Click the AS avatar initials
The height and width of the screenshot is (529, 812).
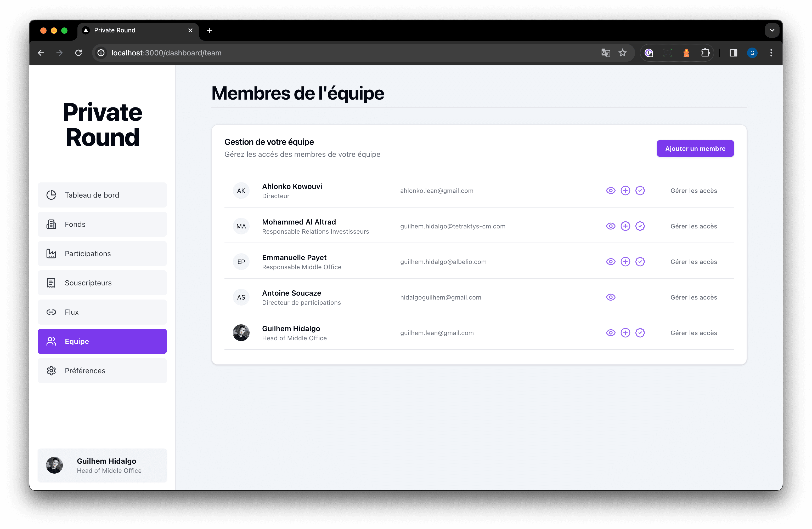[x=241, y=297]
